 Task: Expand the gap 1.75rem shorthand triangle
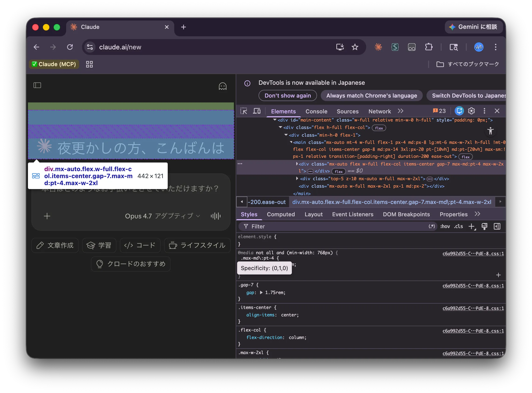coord(261,292)
